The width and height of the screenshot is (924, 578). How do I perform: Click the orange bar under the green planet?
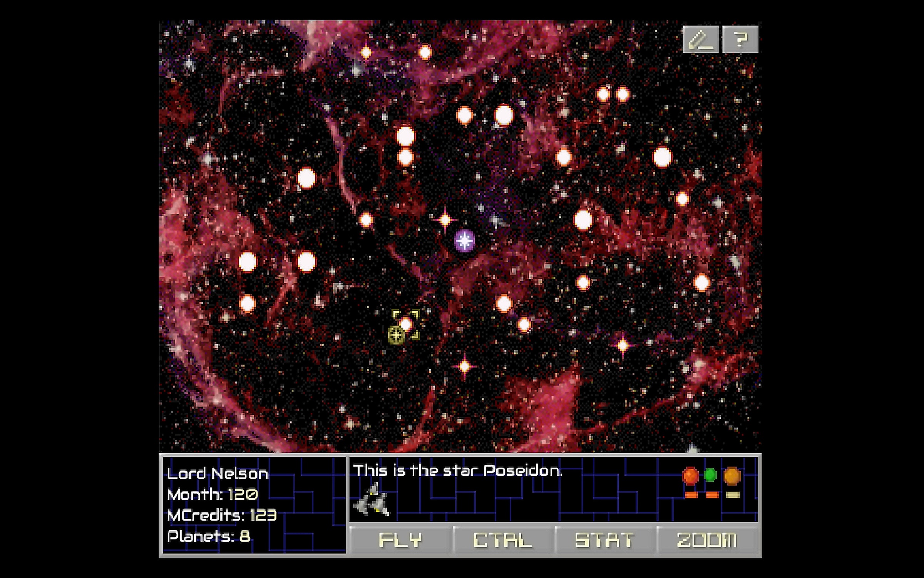[x=712, y=495]
